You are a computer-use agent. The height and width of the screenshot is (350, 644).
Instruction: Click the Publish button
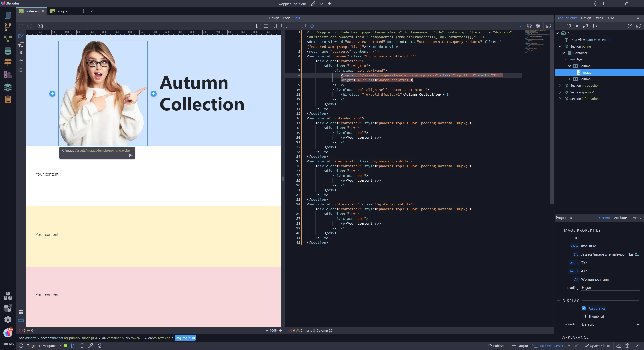click(x=496, y=346)
